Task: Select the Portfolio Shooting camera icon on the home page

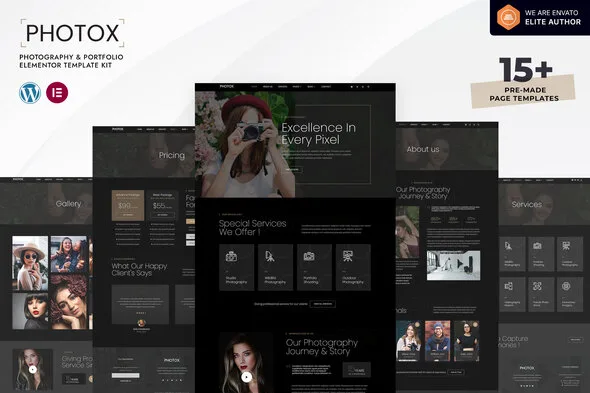Action: pos(309,256)
